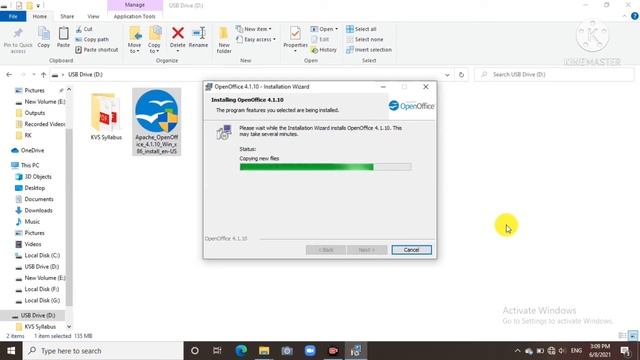The height and width of the screenshot is (360, 640).
Task: Open the Copy to command
Action: tap(154, 40)
